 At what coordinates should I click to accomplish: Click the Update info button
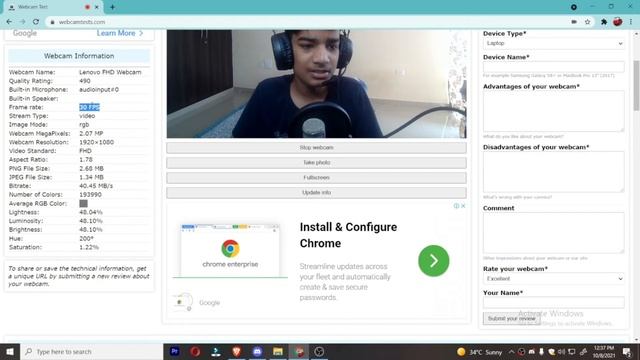316,192
